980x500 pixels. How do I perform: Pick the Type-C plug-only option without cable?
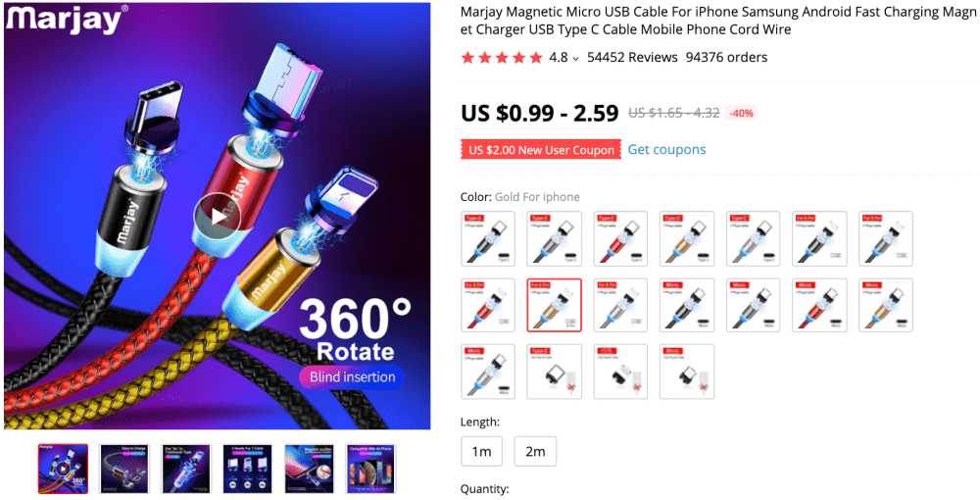(x=555, y=372)
